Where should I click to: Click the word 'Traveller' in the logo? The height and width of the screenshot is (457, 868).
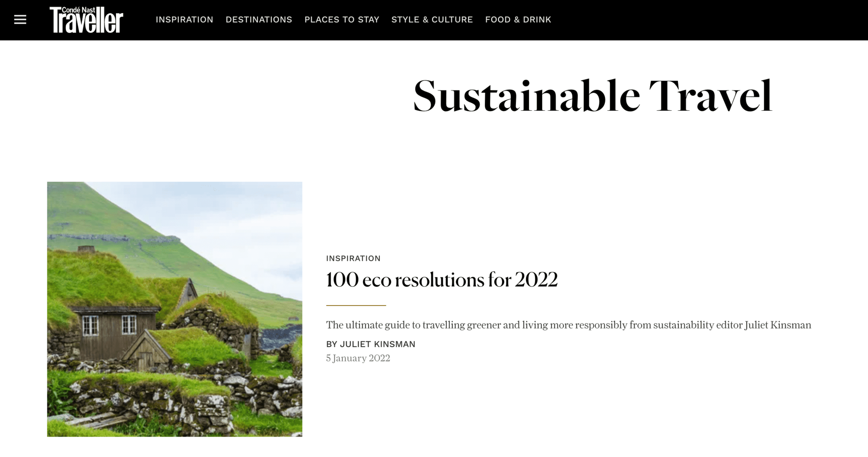coord(86,23)
